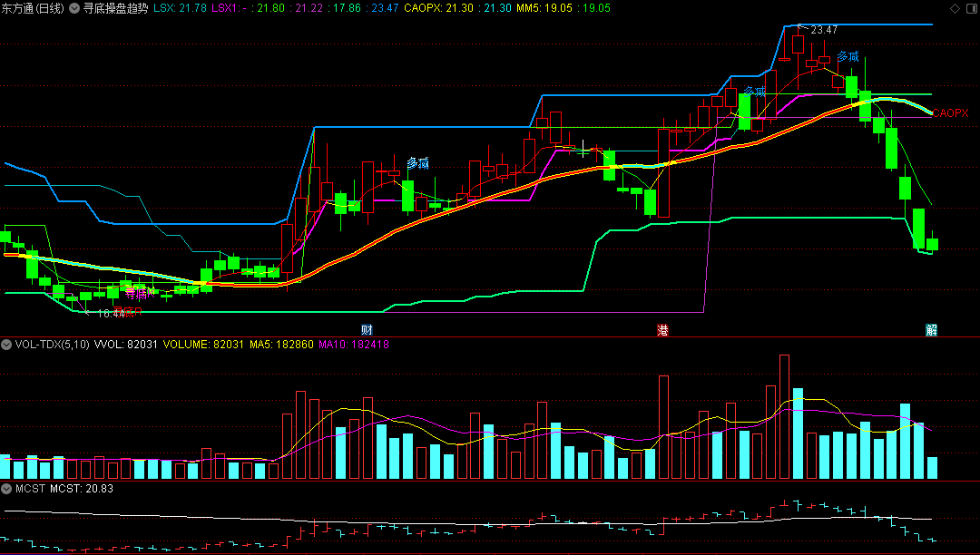Click the red CAOPX label on the chart
This screenshot has height=555, width=980.
pyautogui.click(x=951, y=113)
